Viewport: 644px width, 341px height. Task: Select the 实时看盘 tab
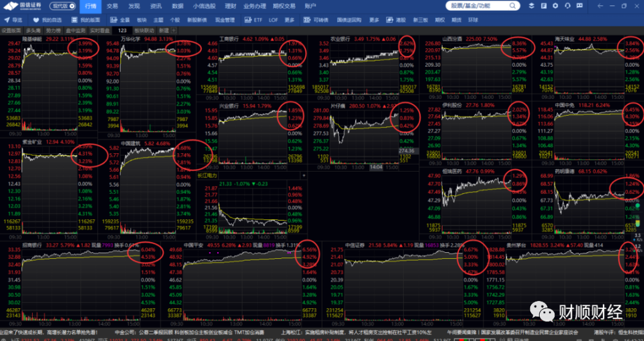pos(100,30)
